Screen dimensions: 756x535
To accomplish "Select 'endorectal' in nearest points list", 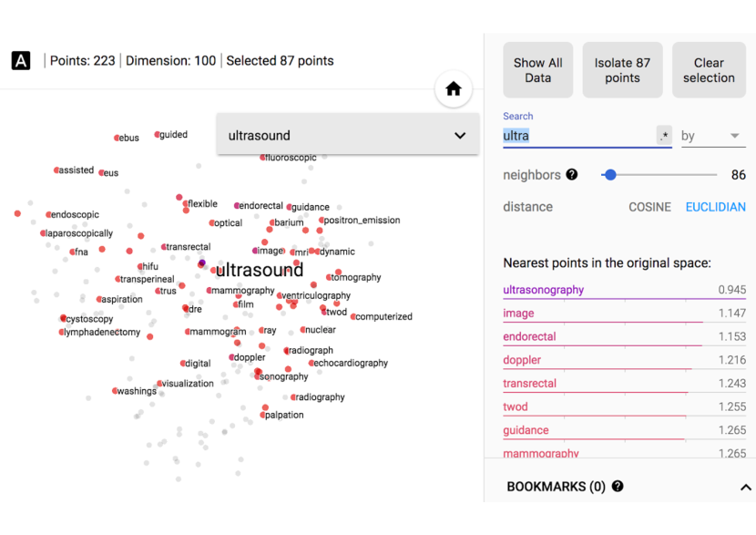I will [x=529, y=336].
